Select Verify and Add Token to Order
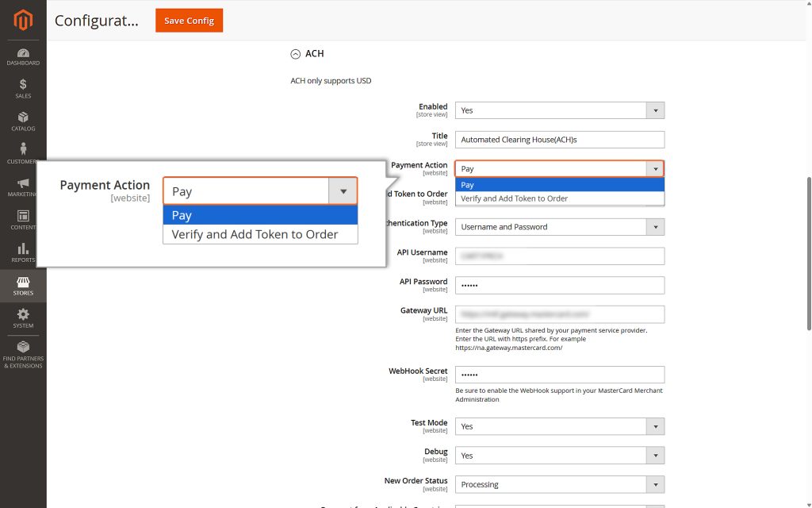The image size is (812, 508). point(259,235)
